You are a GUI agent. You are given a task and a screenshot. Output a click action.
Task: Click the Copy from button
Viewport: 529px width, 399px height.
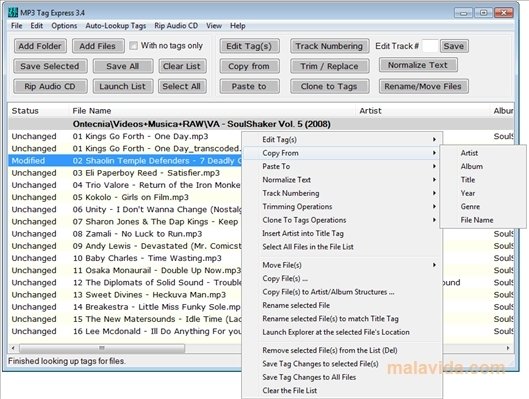coord(249,66)
